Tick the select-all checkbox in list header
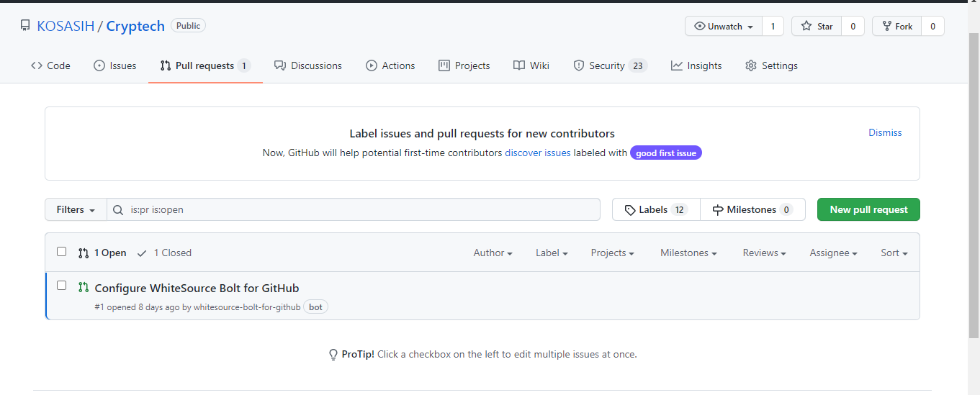This screenshot has height=395, width=980. pos(61,252)
